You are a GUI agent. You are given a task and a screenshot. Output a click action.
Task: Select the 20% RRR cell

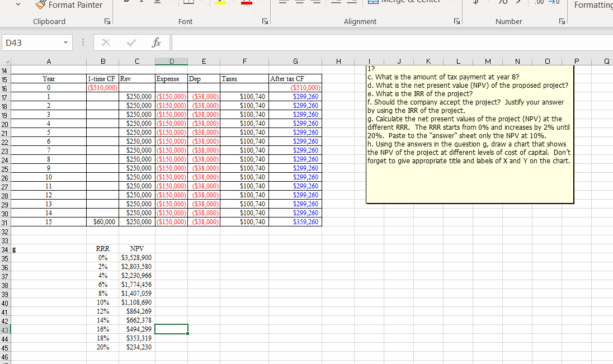tap(103, 347)
